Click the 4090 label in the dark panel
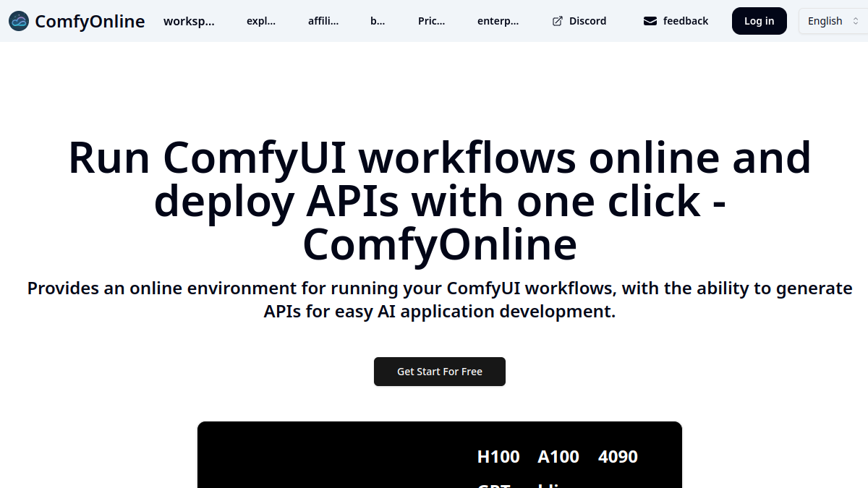The image size is (868, 488). pyautogui.click(x=618, y=457)
